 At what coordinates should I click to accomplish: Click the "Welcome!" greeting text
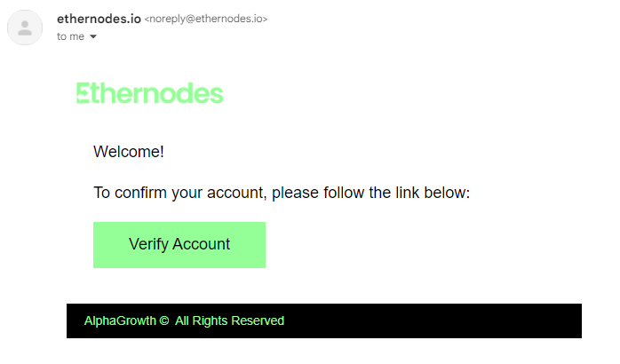[x=129, y=152]
